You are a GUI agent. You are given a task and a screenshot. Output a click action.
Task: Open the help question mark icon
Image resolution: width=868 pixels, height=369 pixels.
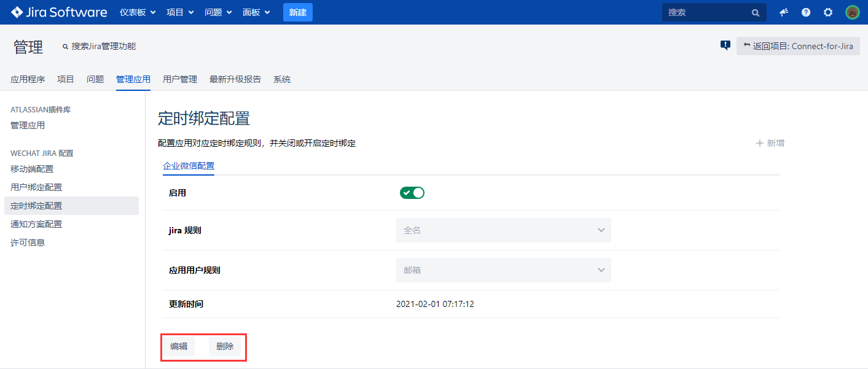806,12
